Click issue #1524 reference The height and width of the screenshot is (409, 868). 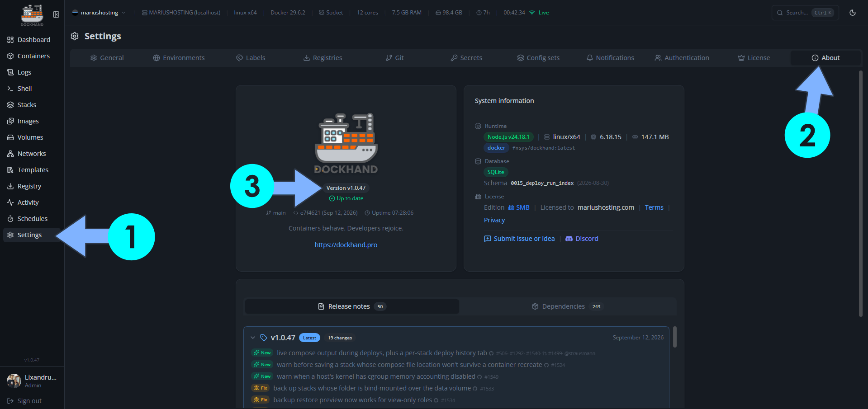(x=558, y=365)
